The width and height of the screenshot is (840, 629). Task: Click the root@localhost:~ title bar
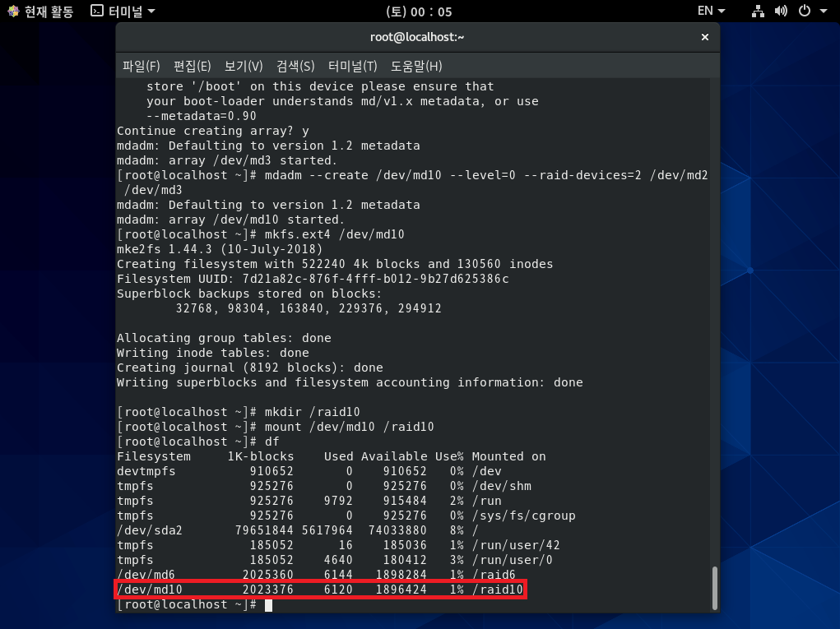417,37
